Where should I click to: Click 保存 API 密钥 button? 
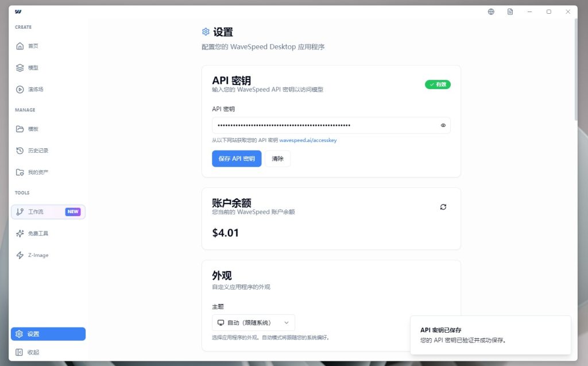237,159
